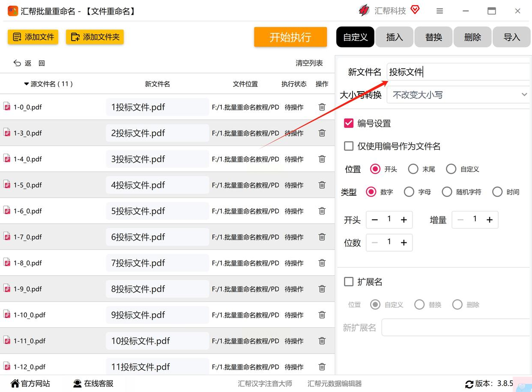Click the 文件位置 column header
The height and width of the screenshot is (392, 532).
245,84
